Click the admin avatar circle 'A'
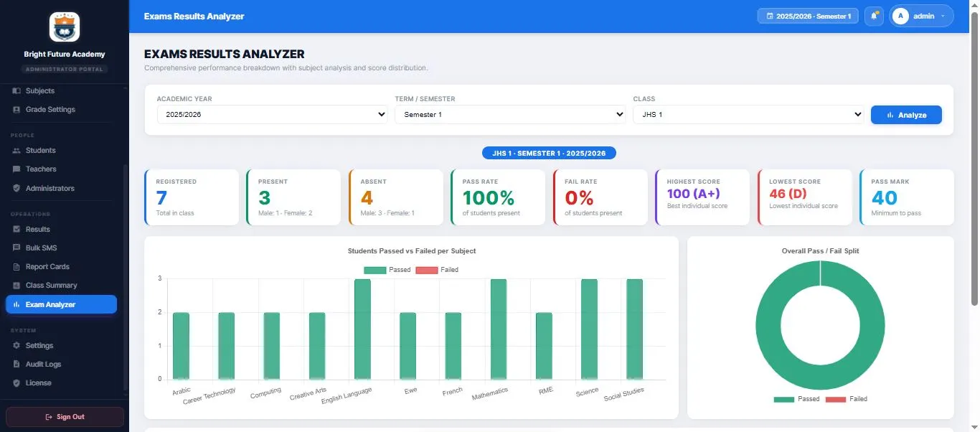This screenshot has width=980, height=432. [900, 16]
